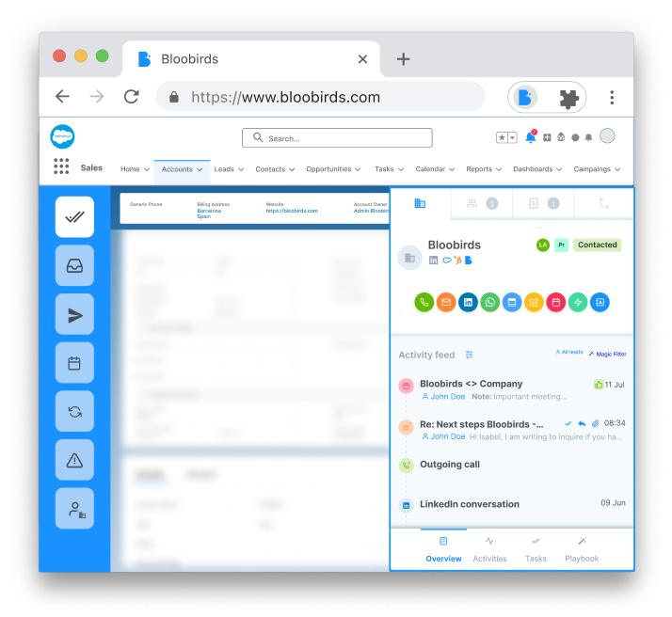Click the orange email action button

click(x=446, y=302)
